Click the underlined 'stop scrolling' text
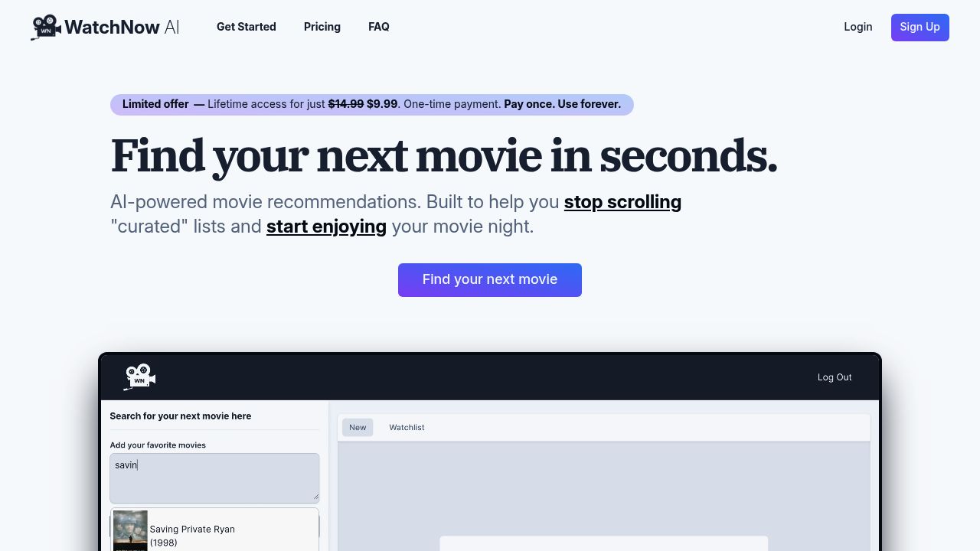The width and height of the screenshot is (980, 551). (622, 202)
